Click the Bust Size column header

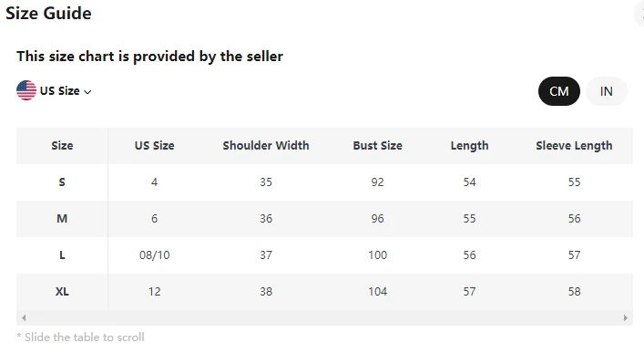pos(377,146)
